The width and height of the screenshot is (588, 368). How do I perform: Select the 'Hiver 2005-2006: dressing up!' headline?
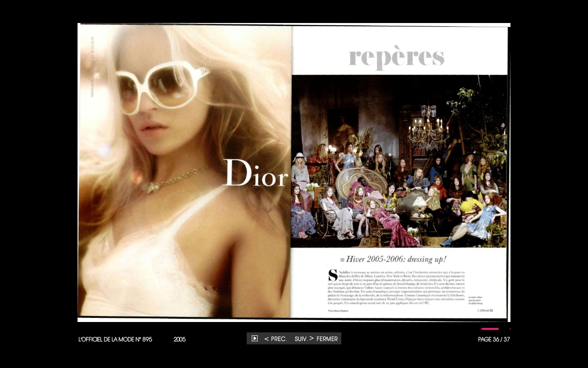pyautogui.click(x=396, y=259)
